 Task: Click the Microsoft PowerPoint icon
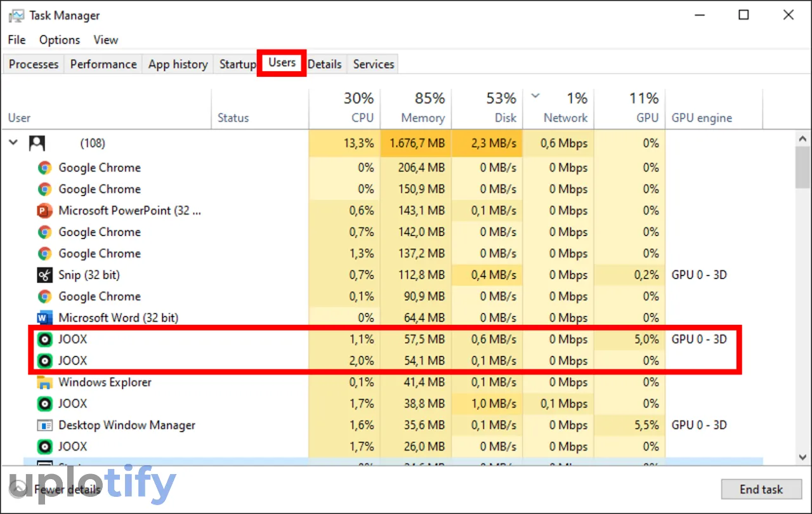(44, 211)
